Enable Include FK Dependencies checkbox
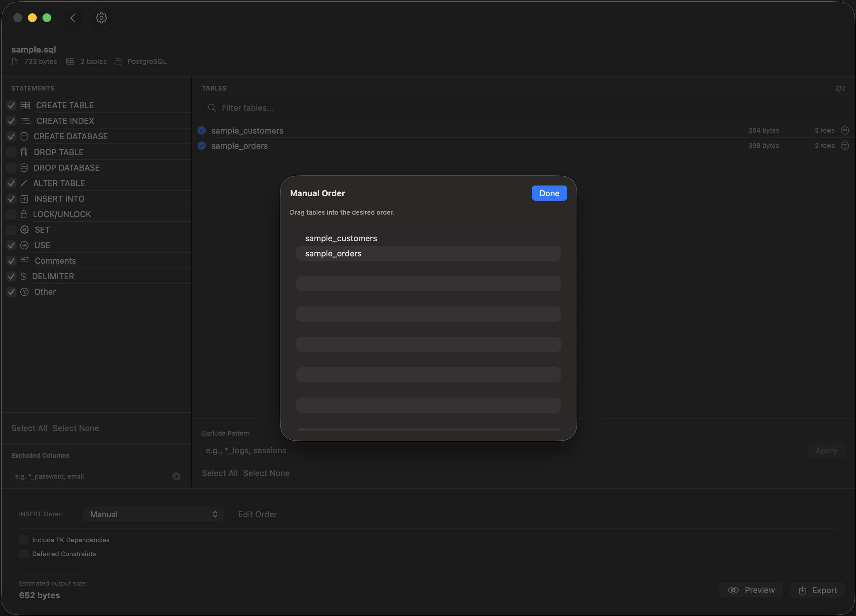The height and width of the screenshot is (616, 856). (x=24, y=540)
